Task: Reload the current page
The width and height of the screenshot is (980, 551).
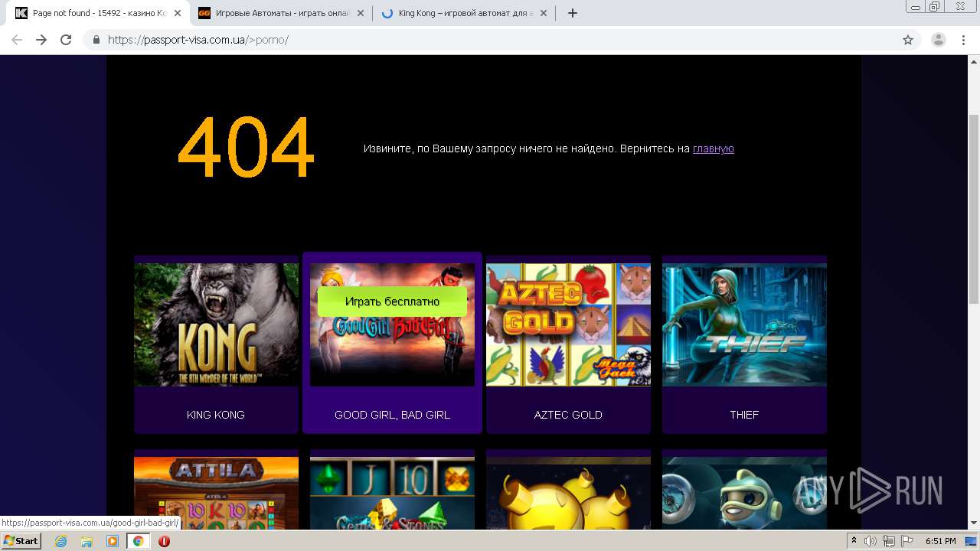Action: pyautogui.click(x=66, y=40)
